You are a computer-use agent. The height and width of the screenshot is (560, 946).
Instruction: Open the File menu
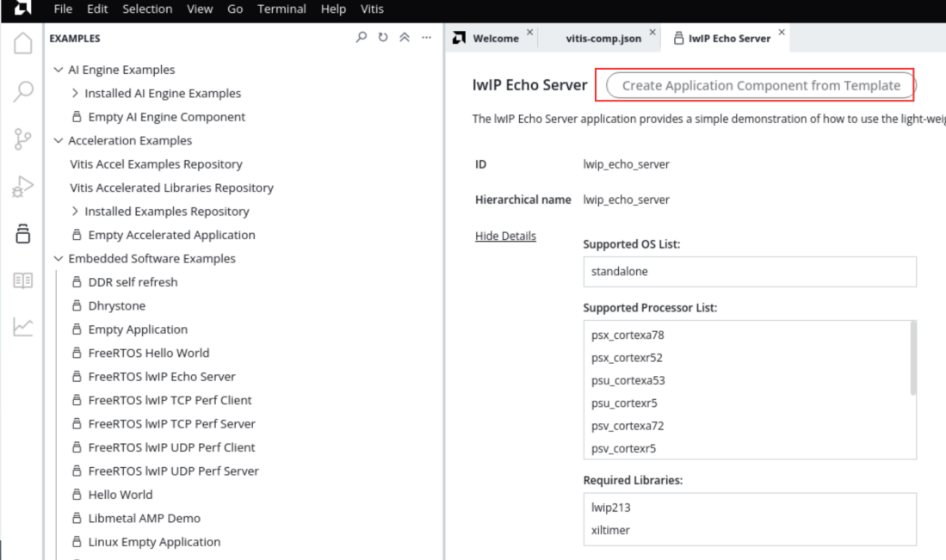click(x=63, y=9)
